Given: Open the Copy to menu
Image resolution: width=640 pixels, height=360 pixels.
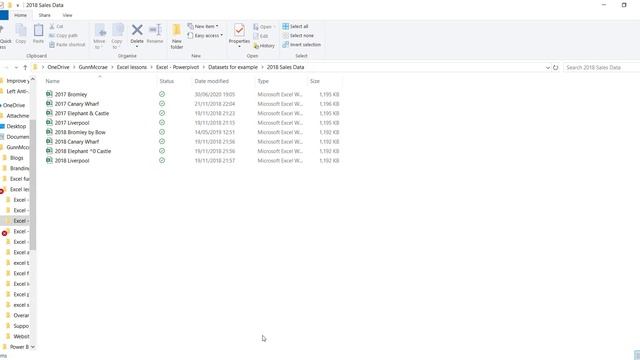Looking at the screenshot, I should click(117, 36).
